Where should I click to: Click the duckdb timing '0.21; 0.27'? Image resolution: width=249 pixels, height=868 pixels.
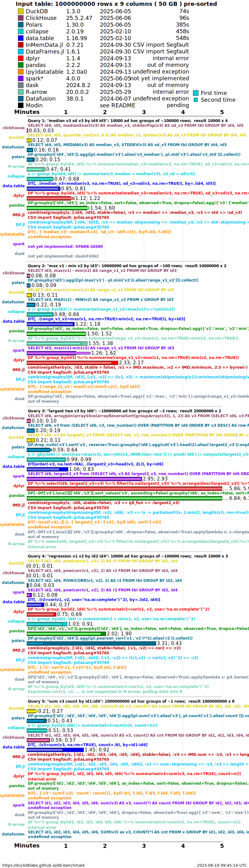50,711
